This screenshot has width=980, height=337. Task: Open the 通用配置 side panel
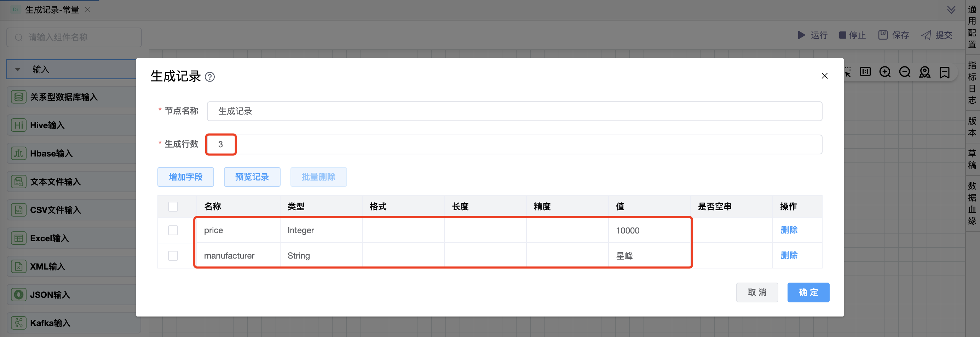[972, 26]
